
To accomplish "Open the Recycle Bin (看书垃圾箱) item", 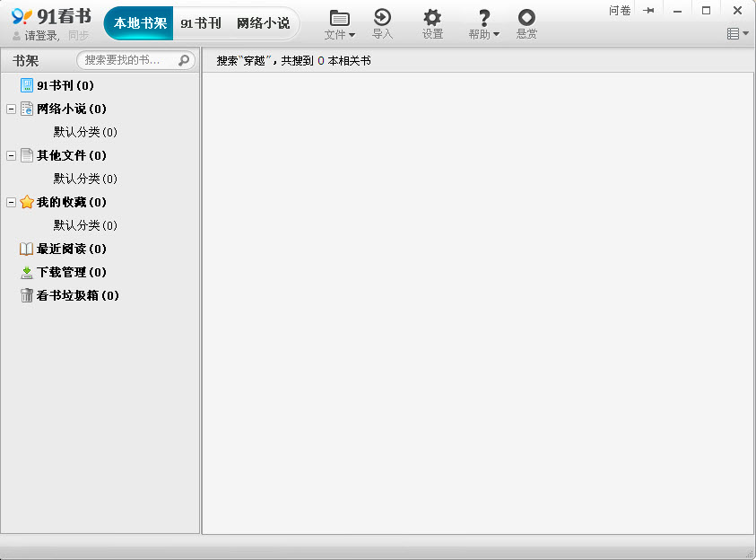I will [77, 295].
